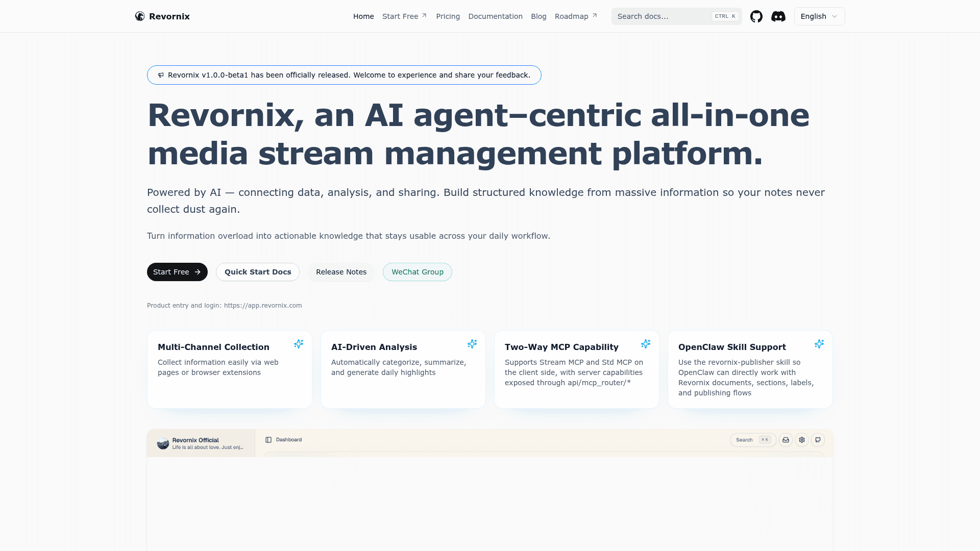Click the GitHub icon in dashboard preview
This screenshot has width=980, height=551.
[x=818, y=440]
